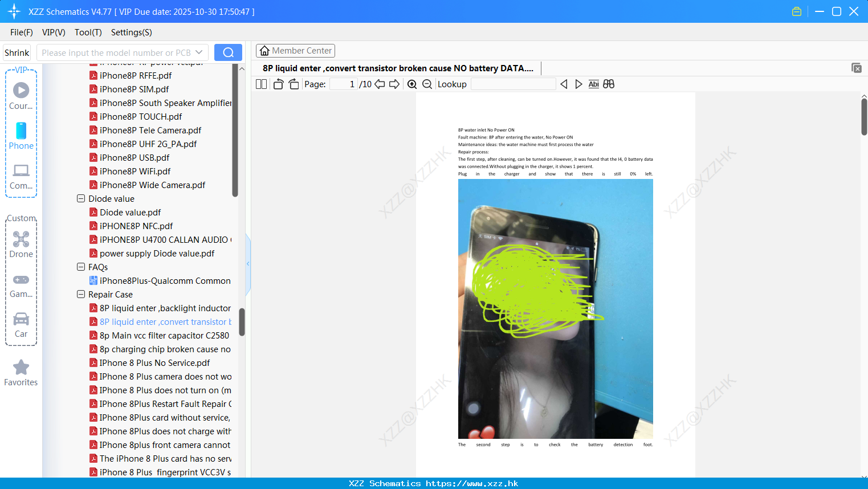
Task: Open the Tool(T) menu
Action: (x=88, y=32)
